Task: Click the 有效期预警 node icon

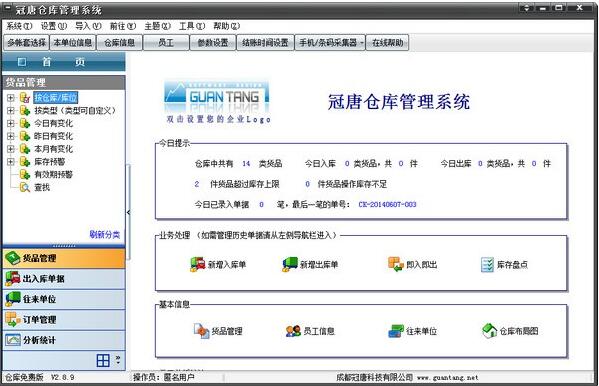Action: [x=25, y=174]
